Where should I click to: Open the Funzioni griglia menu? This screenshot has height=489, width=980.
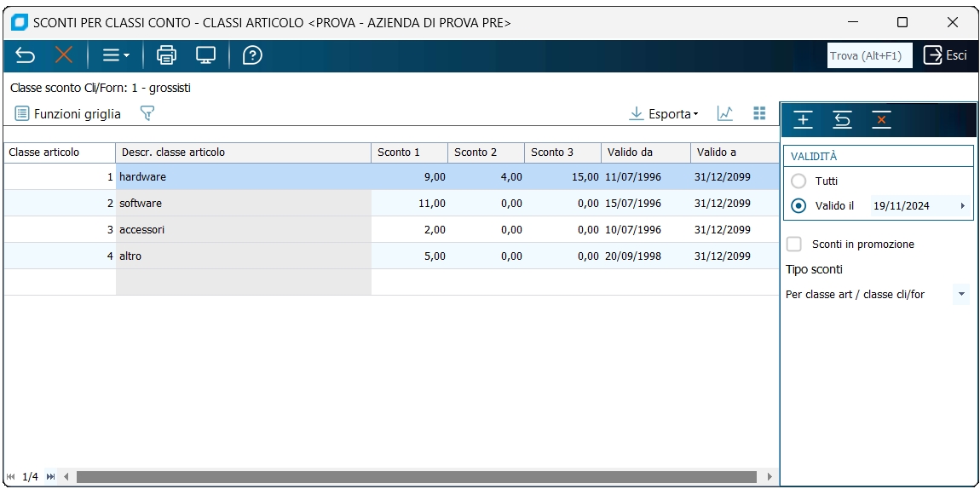click(67, 113)
